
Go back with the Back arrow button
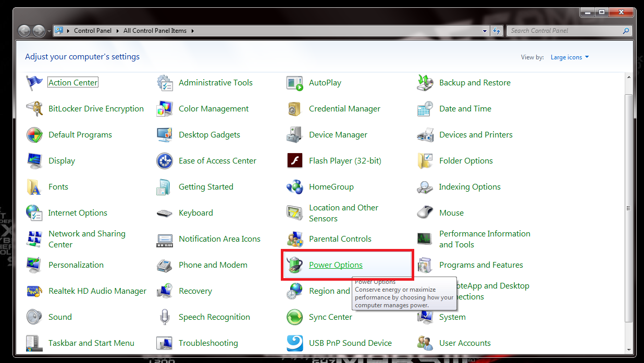point(24,31)
